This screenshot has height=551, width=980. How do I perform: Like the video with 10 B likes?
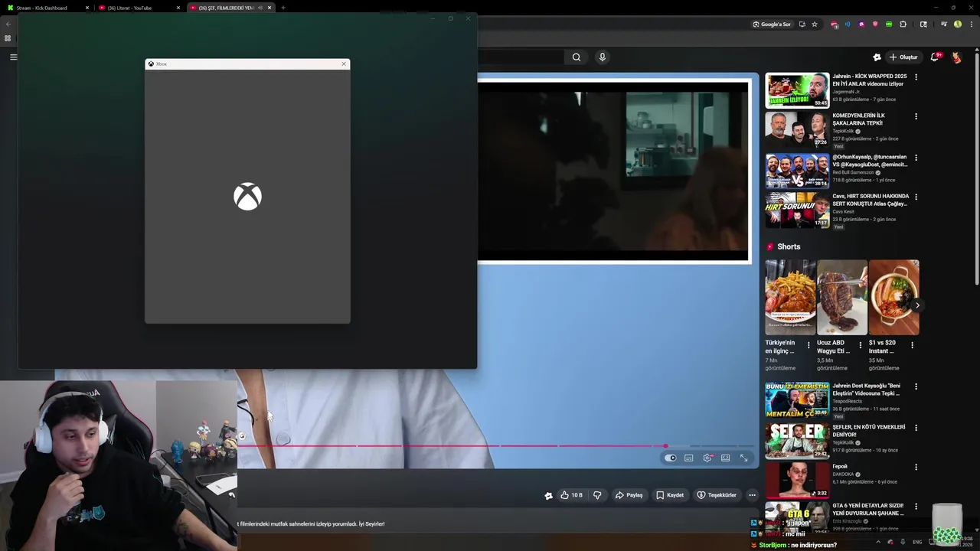[571, 495]
